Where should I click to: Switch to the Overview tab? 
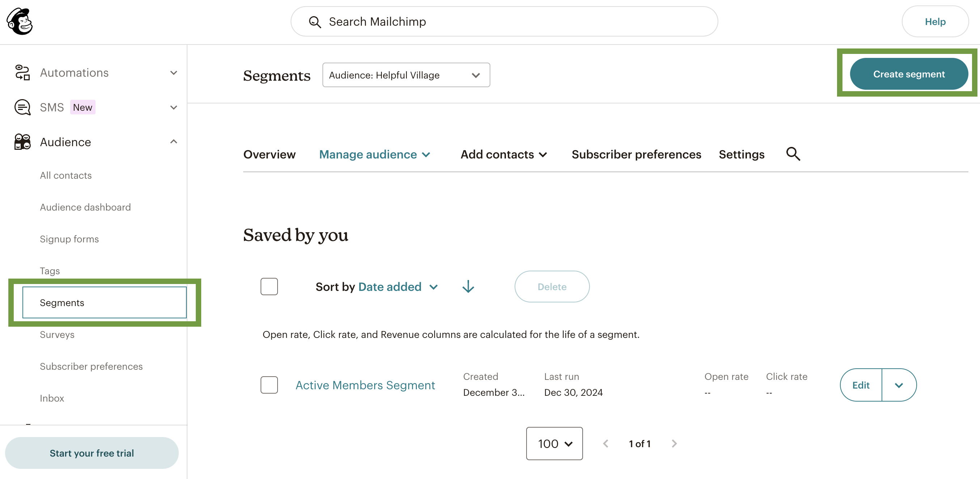[x=269, y=154]
